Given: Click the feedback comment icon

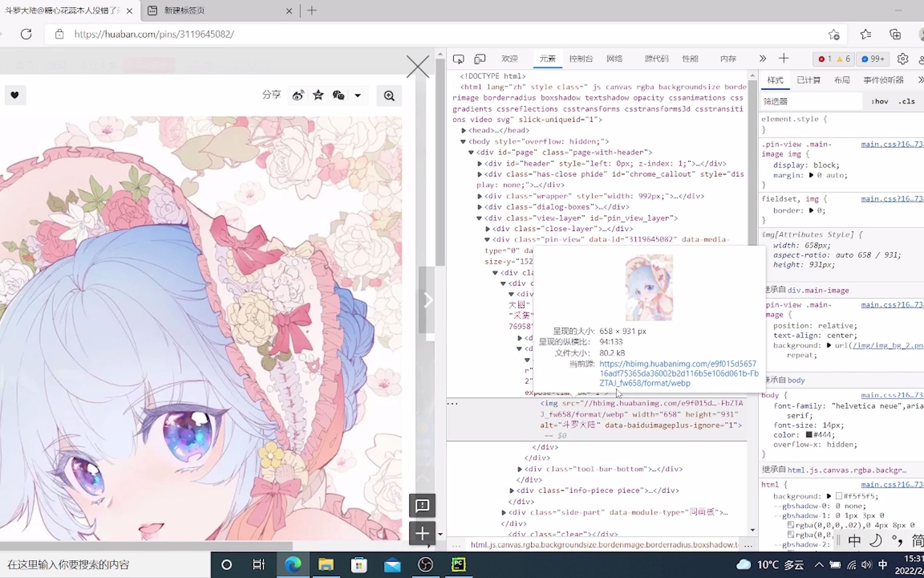Looking at the screenshot, I should [422, 505].
